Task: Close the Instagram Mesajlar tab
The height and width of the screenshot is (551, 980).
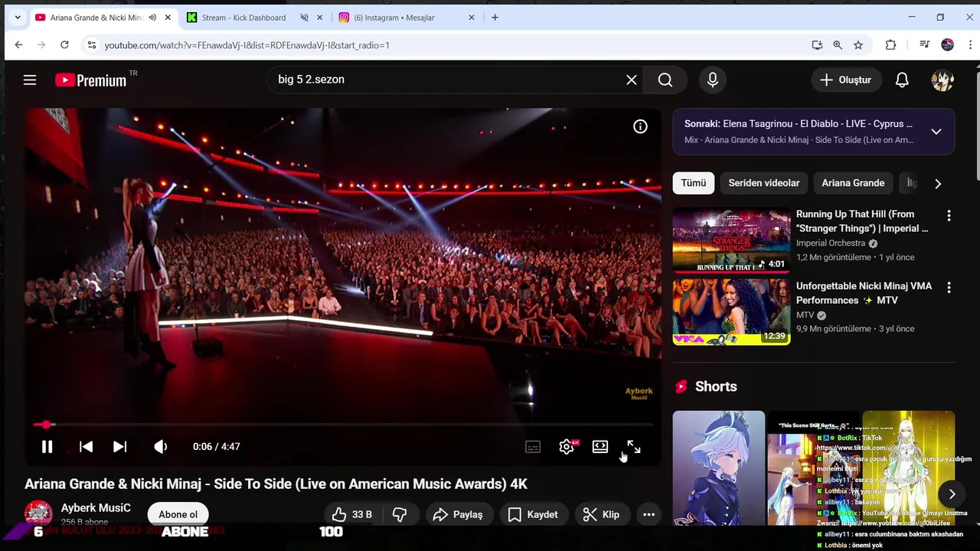Action: click(x=472, y=18)
